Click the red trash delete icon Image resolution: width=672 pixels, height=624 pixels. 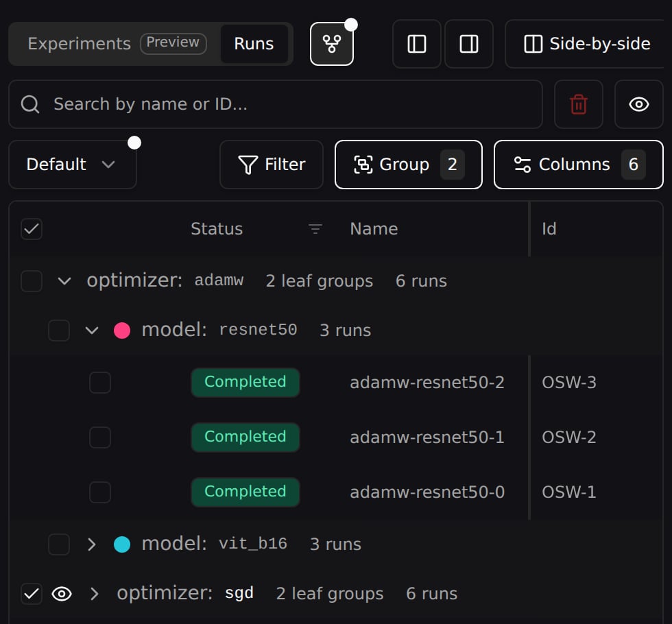tap(579, 104)
